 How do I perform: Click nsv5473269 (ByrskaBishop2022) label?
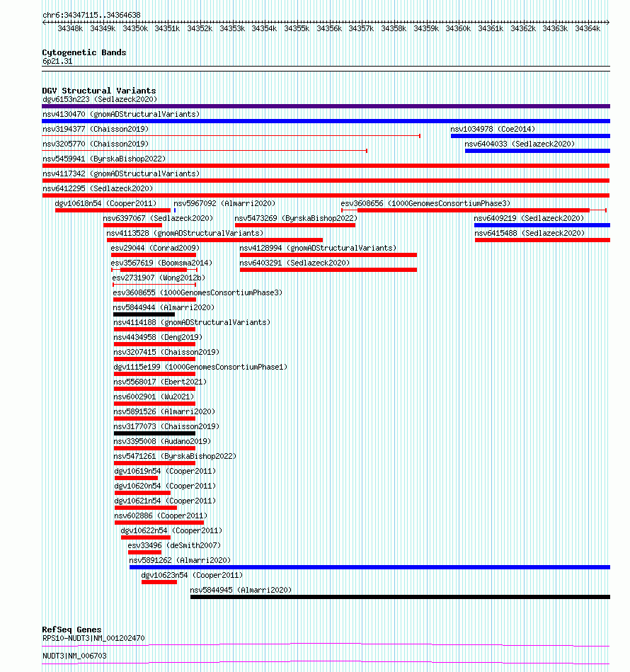pos(296,219)
